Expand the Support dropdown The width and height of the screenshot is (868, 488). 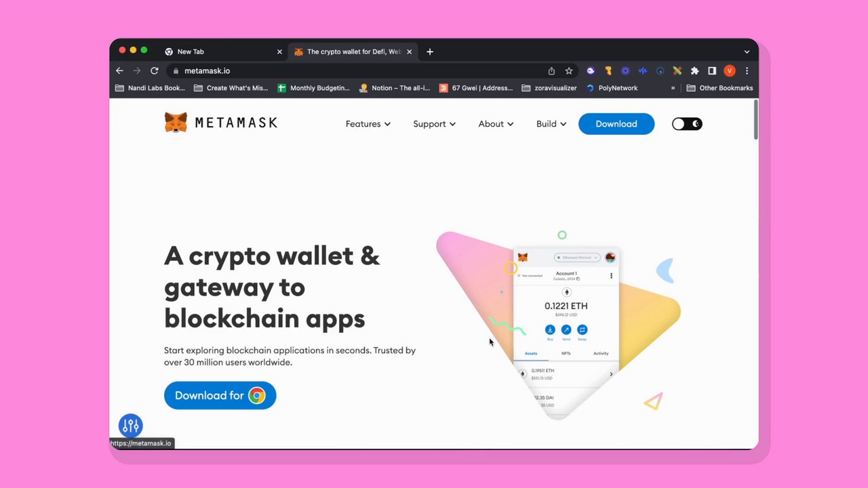435,124
